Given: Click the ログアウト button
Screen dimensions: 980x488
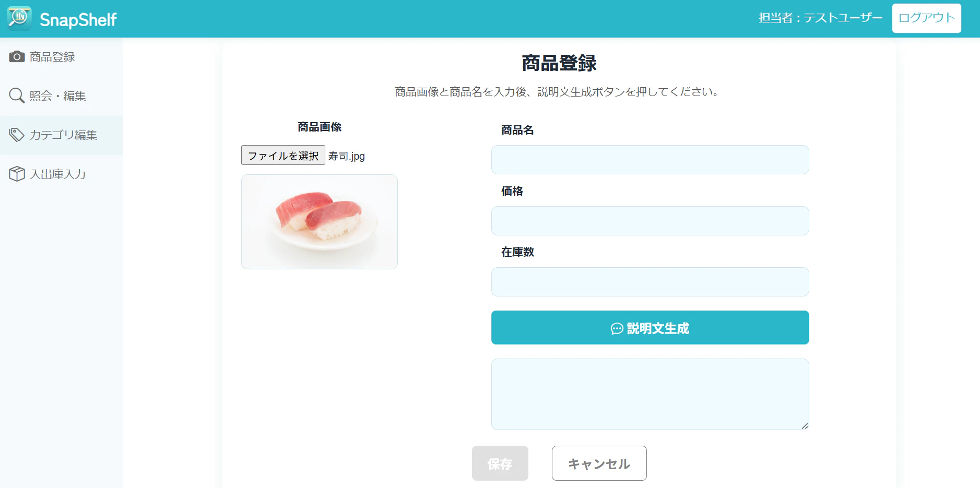Looking at the screenshot, I should tap(926, 18).
